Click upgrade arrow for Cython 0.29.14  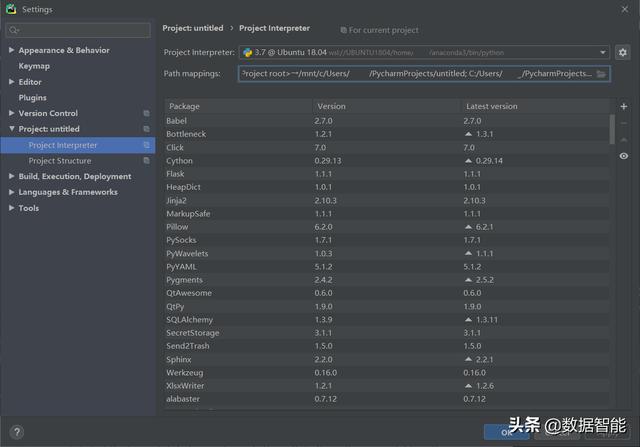coord(468,161)
